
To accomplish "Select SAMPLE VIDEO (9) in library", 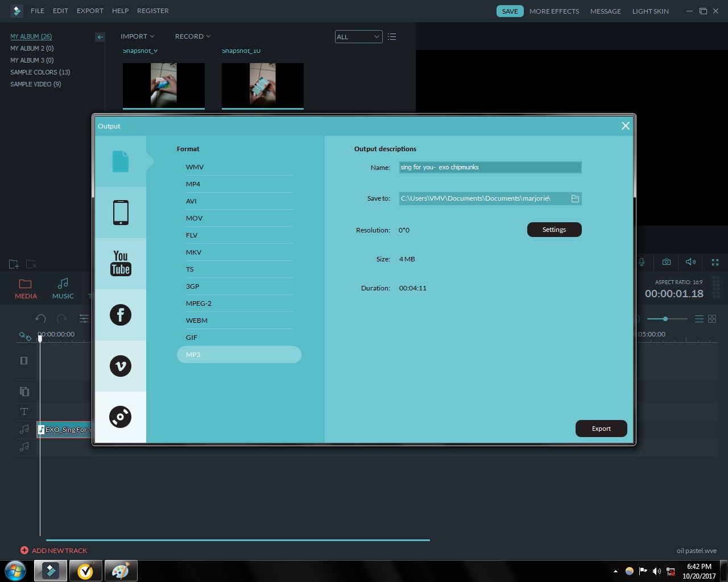I will click(36, 84).
